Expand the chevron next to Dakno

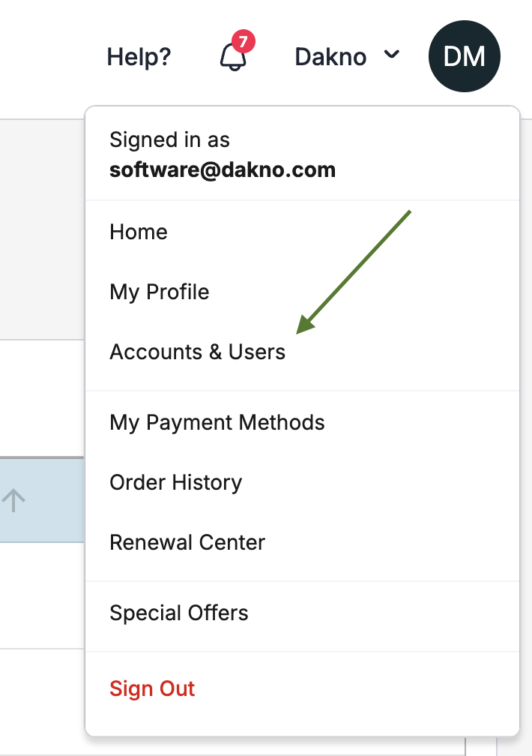392,54
